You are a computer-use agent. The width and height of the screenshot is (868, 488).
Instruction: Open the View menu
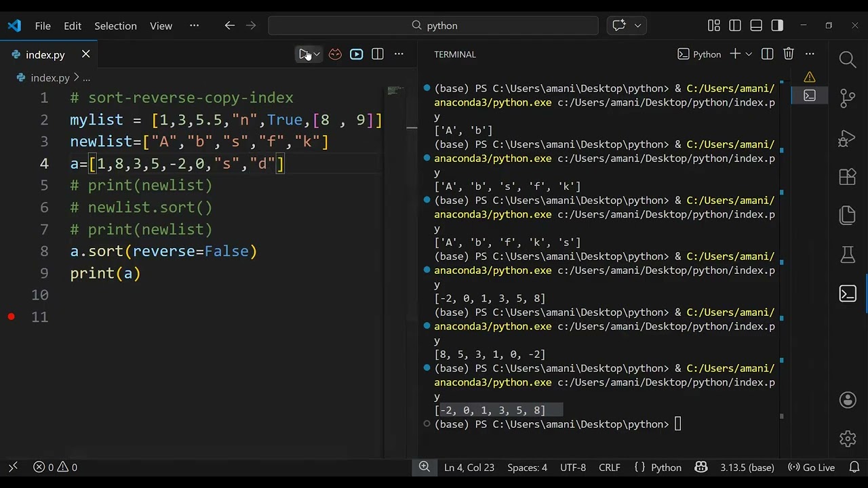click(x=161, y=26)
